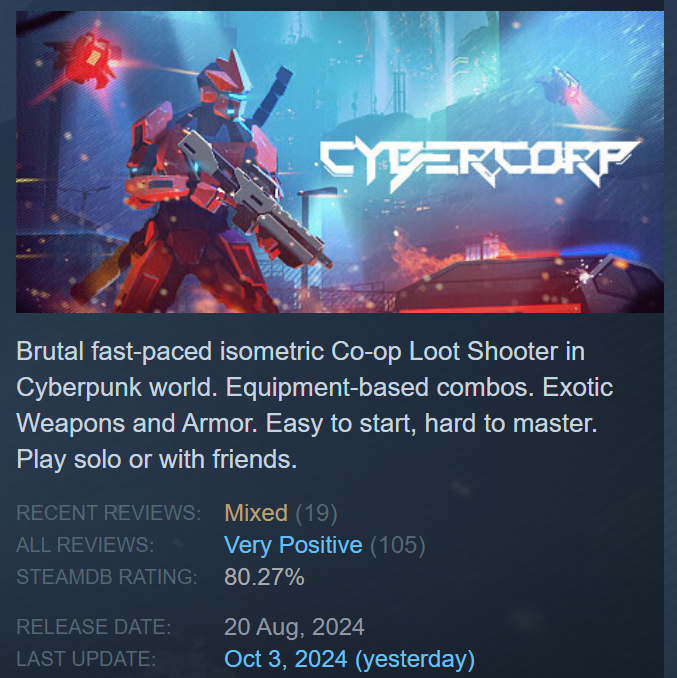
Task: Click the rifle held by the robot
Action: [255, 197]
